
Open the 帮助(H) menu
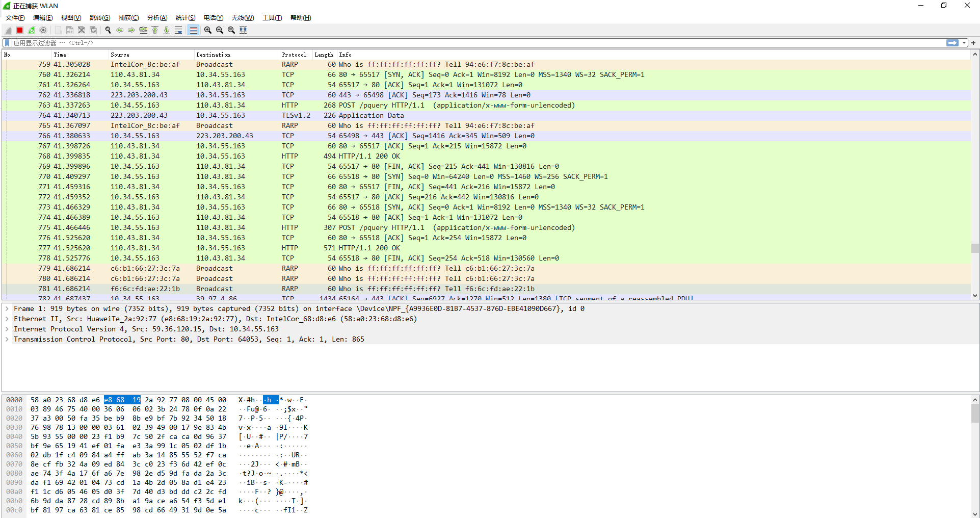click(301, 18)
